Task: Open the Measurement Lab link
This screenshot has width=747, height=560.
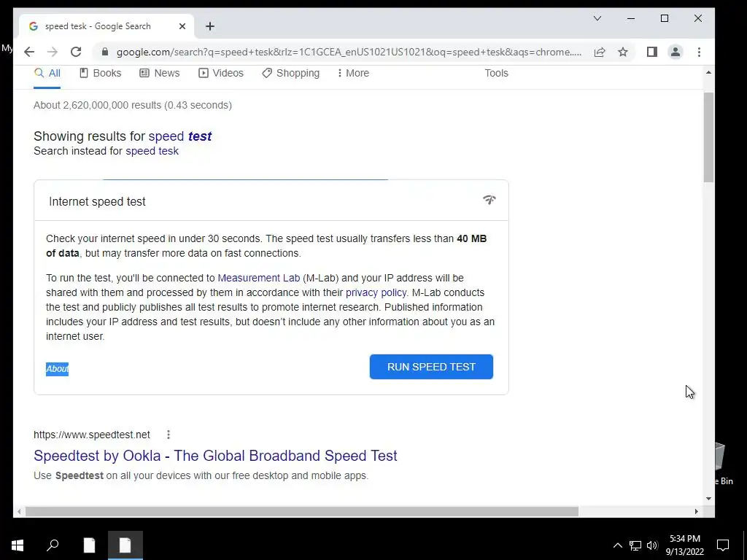Action: click(259, 278)
